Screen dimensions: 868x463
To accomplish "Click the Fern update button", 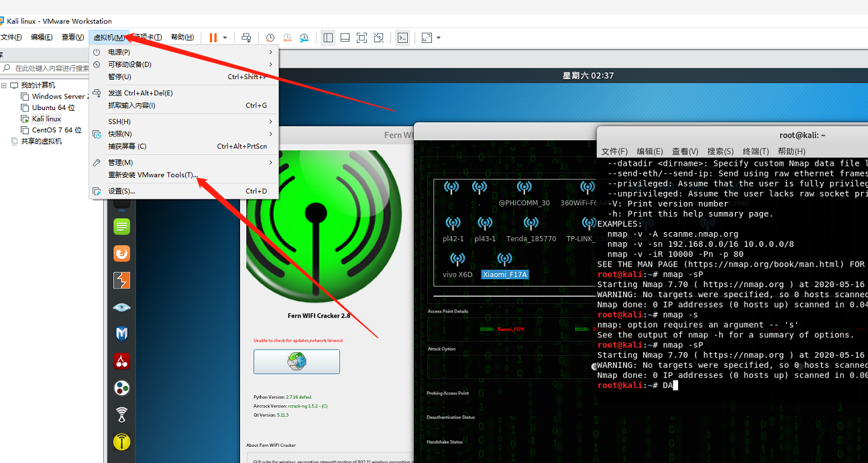I will click(296, 362).
